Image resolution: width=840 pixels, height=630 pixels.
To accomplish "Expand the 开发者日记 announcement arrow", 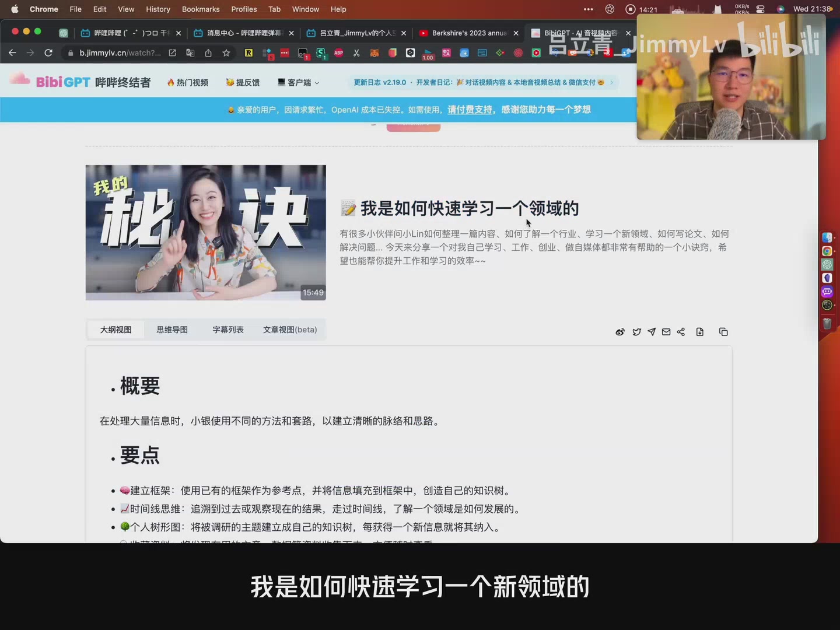I will 611,82.
